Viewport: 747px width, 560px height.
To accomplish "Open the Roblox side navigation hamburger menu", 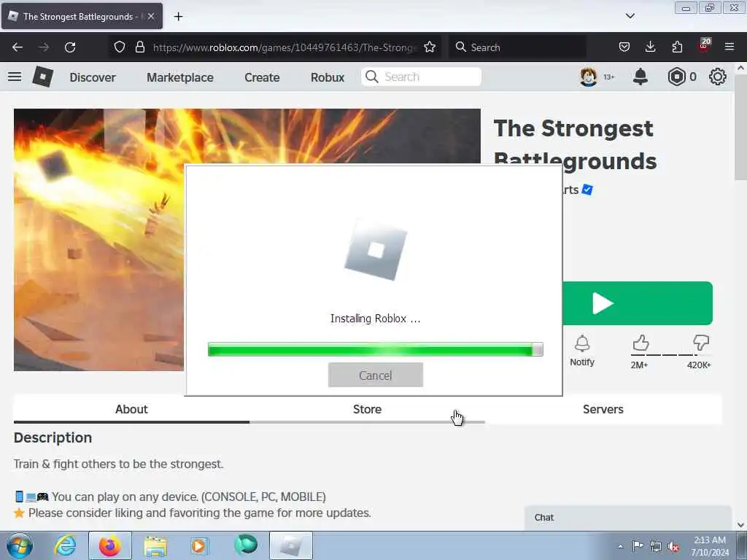I will coord(15,77).
